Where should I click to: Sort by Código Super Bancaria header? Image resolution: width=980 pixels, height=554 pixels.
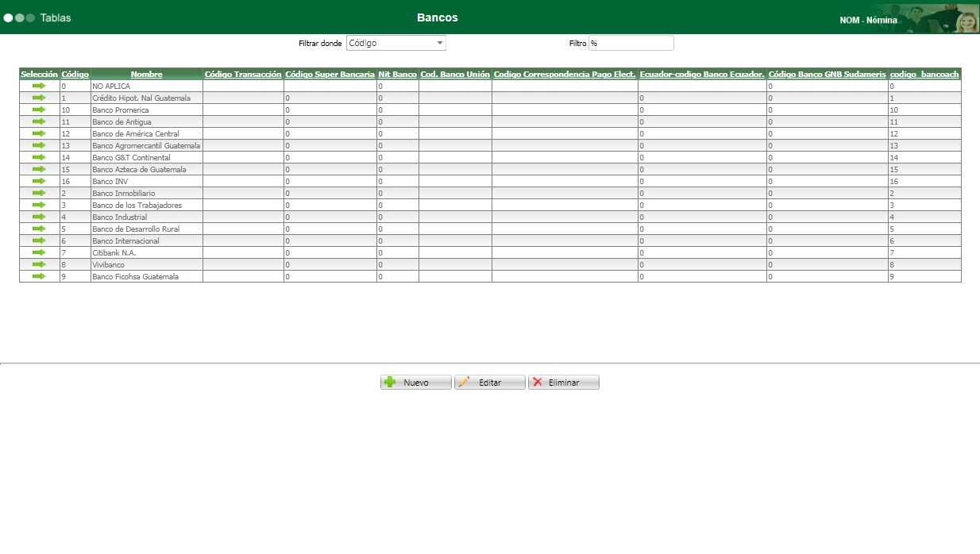tap(330, 74)
